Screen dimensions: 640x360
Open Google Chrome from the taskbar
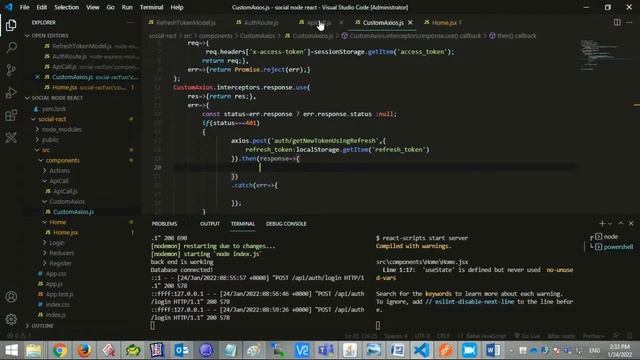[60, 350]
